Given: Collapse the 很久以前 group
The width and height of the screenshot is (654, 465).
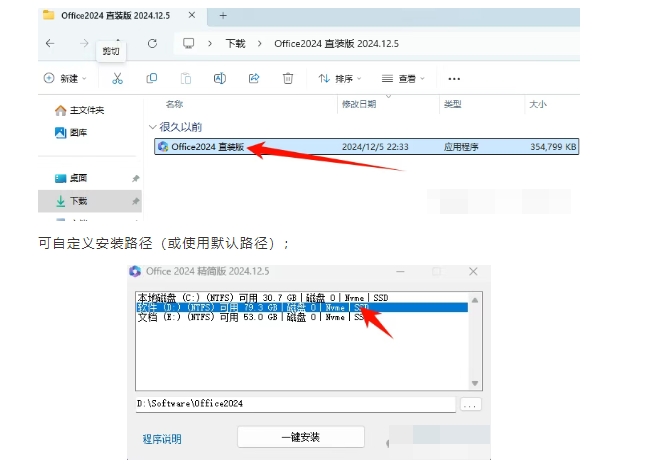Looking at the screenshot, I should pos(152,127).
